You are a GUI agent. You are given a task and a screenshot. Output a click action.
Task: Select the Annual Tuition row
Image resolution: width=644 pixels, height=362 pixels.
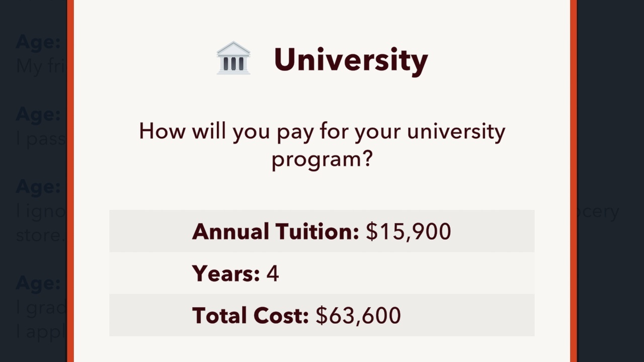[x=321, y=231]
